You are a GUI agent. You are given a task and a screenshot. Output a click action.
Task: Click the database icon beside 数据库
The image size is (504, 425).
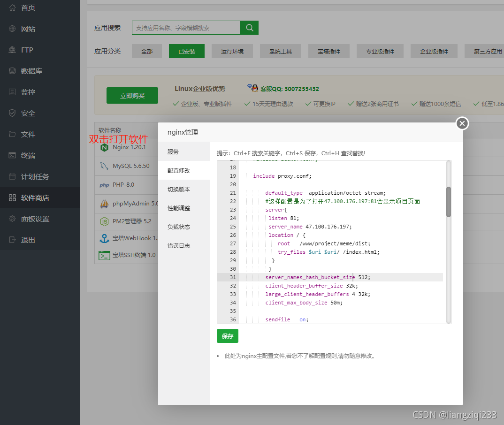pos(12,71)
